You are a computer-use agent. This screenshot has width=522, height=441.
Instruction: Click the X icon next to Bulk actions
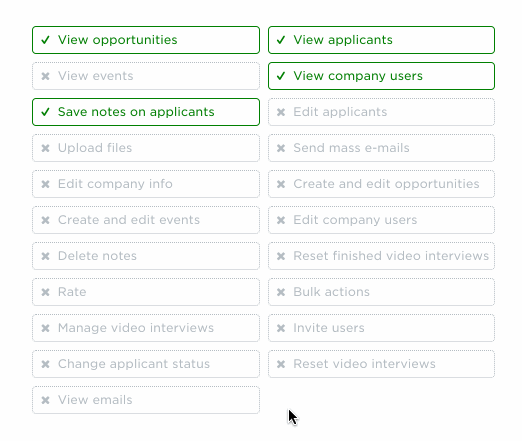click(x=281, y=292)
